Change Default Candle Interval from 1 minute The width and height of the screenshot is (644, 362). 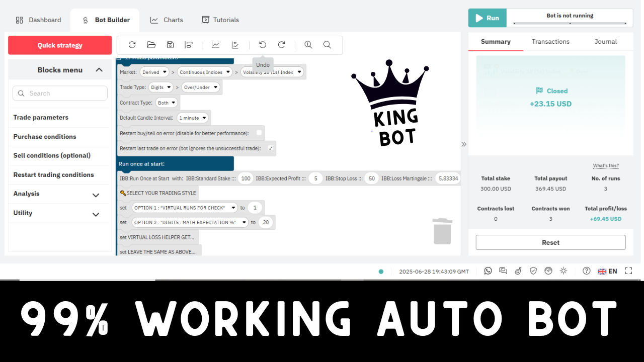point(193,117)
